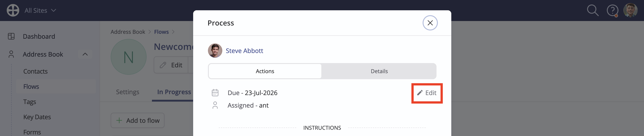Image resolution: width=644 pixels, height=136 pixels.
Task: Open Steve Abbott's contact link
Action: 244,51
